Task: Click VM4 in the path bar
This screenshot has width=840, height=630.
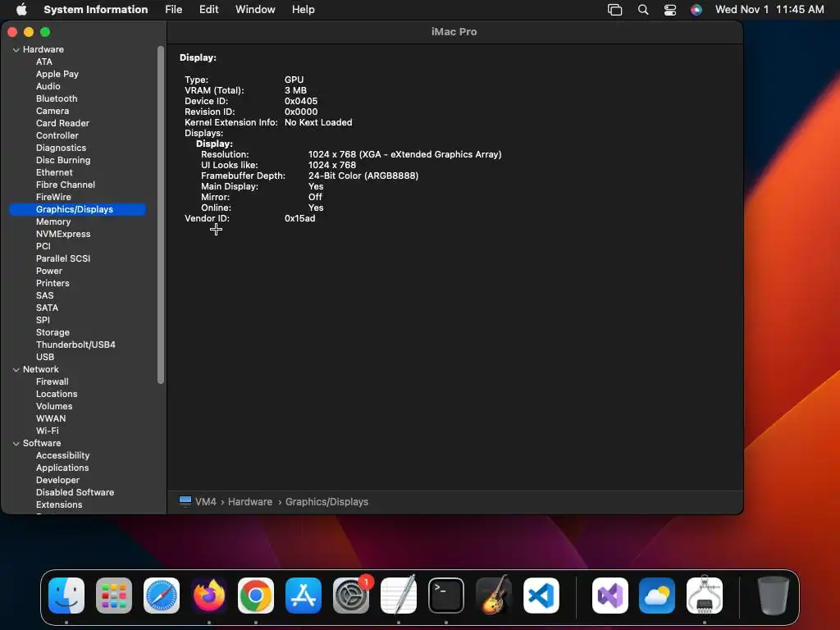Action: point(206,501)
